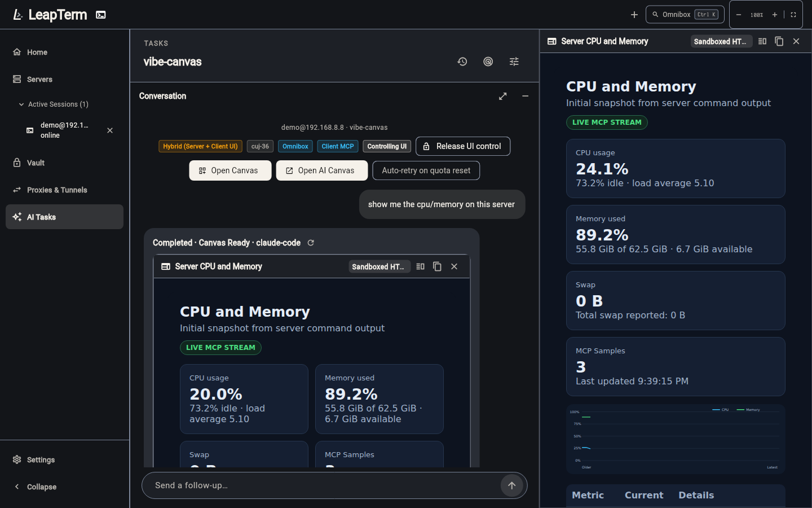Refresh the completed claude-code task
This screenshot has width=812, height=508.
(311, 243)
